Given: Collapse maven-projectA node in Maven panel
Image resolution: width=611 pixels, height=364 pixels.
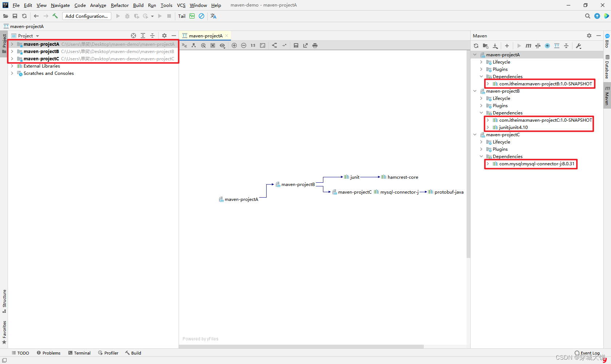Looking at the screenshot, I should tap(475, 55).
